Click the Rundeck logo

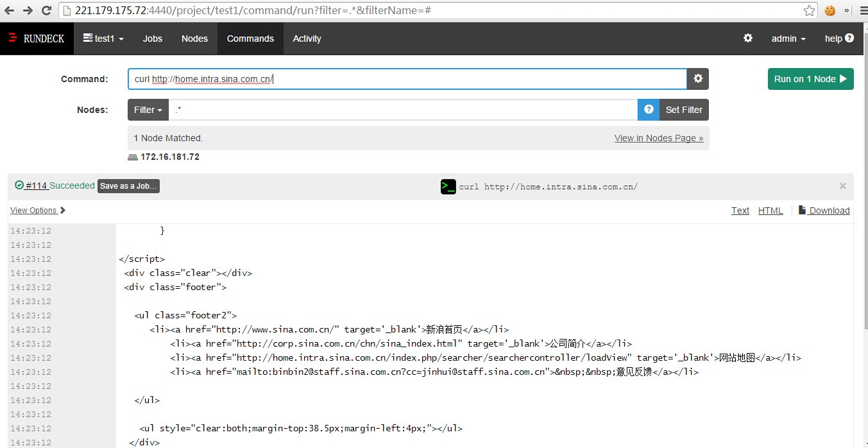pyautogui.click(x=37, y=39)
